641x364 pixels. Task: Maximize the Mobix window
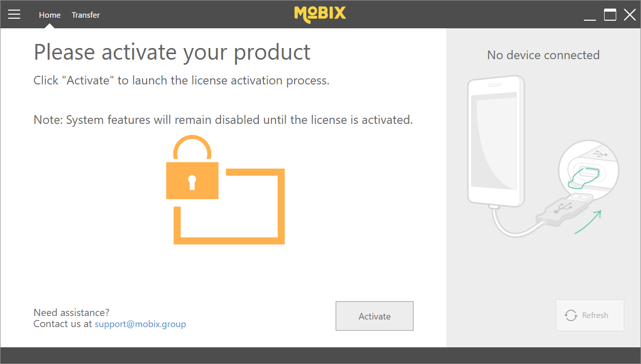tap(610, 15)
